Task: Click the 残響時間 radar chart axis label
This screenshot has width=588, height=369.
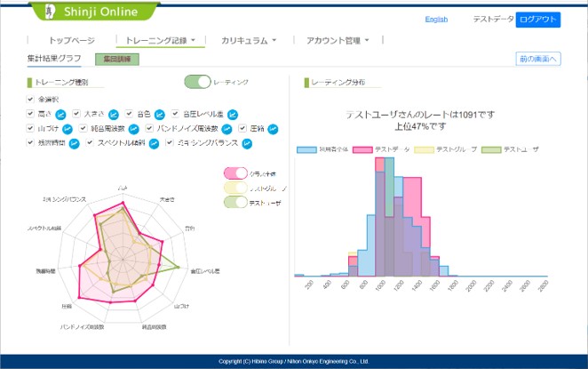Action: coord(45,271)
